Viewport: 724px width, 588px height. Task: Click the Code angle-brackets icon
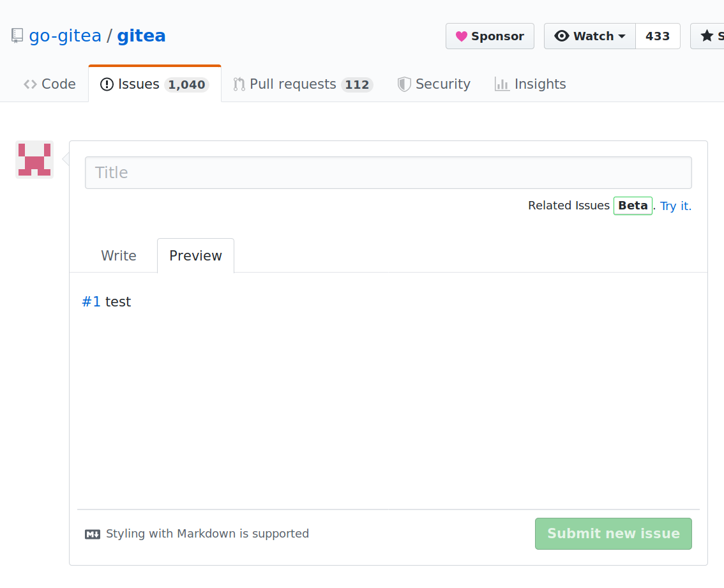[31, 84]
